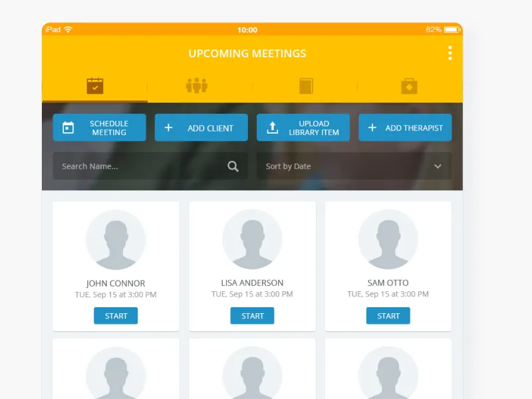The height and width of the screenshot is (399, 532).
Task: Click the battery icon in status bar
Action: click(452, 29)
